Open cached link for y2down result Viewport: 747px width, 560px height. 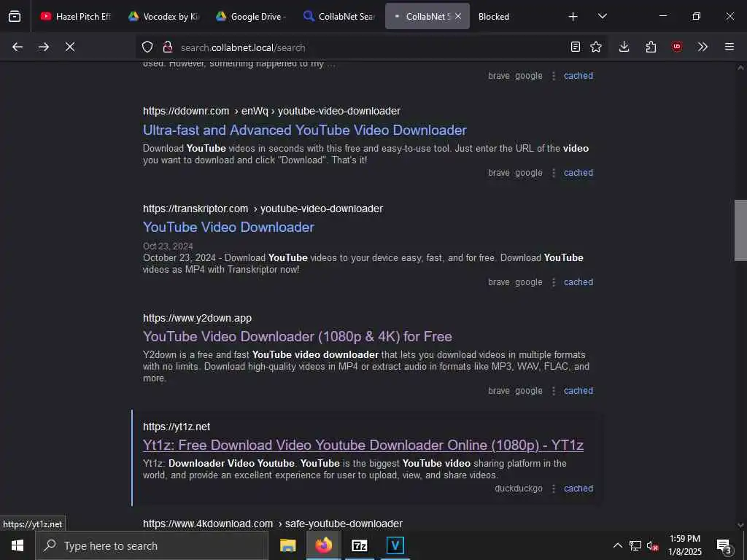pos(578,391)
